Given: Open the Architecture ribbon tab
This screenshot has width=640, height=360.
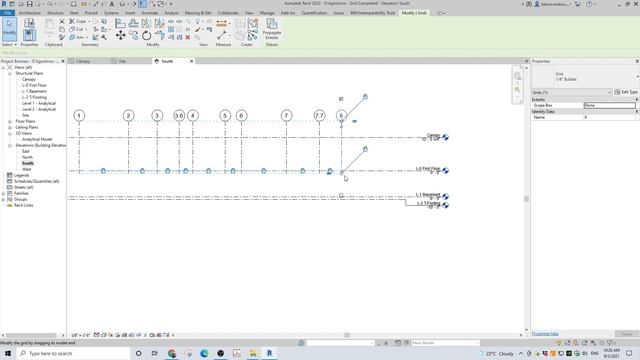Looking at the screenshot, I should coord(30,13).
